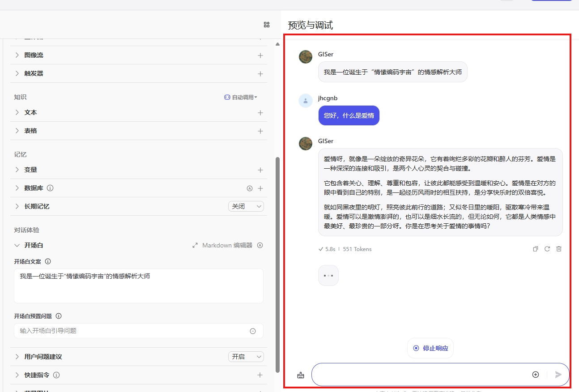Image resolution: width=579 pixels, height=392 pixels.
Task: Expand the 数据库 section
Action: [17, 188]
